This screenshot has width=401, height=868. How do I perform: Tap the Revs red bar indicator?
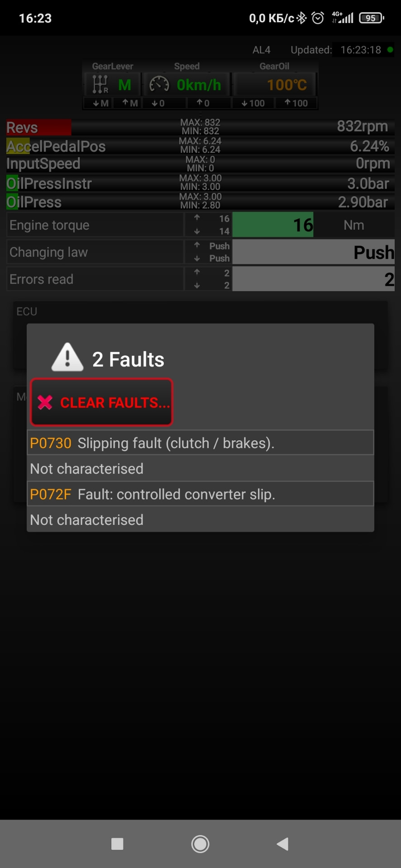pyautogui.click(x=38, y=127)
